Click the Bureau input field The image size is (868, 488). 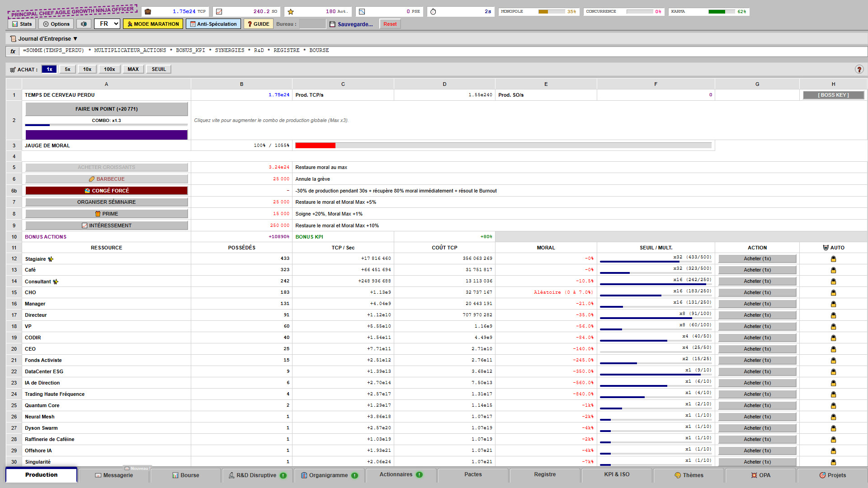[312, 24]
